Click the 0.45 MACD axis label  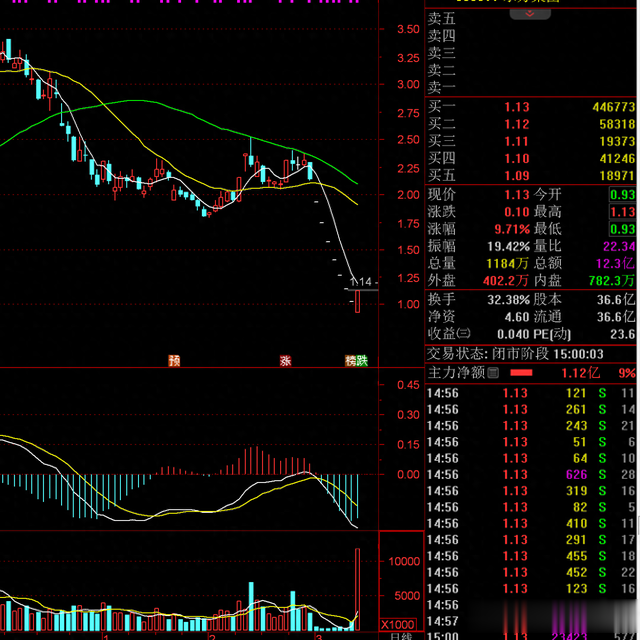click(x=408, y=385)
